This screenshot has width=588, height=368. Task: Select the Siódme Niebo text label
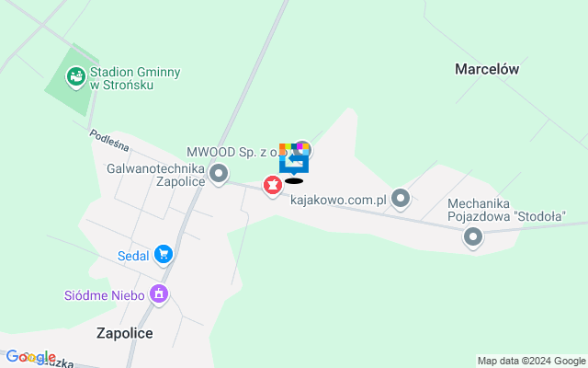click(104, 295)
